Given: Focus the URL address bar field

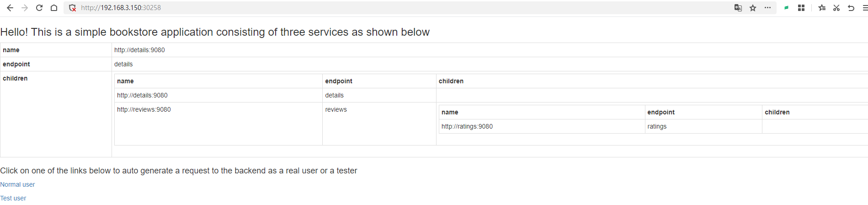Looking at the screenshot, I should coord(366,8).
